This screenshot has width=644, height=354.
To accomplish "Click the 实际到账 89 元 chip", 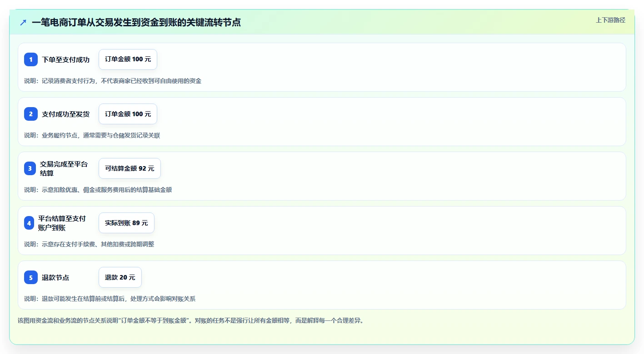I will (126, 223).
